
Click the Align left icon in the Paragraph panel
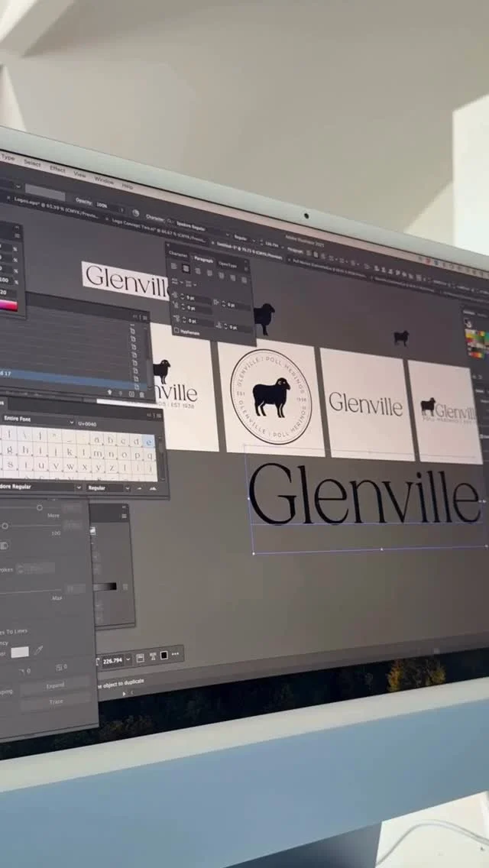pyautogui.click(x=174, y=266)
